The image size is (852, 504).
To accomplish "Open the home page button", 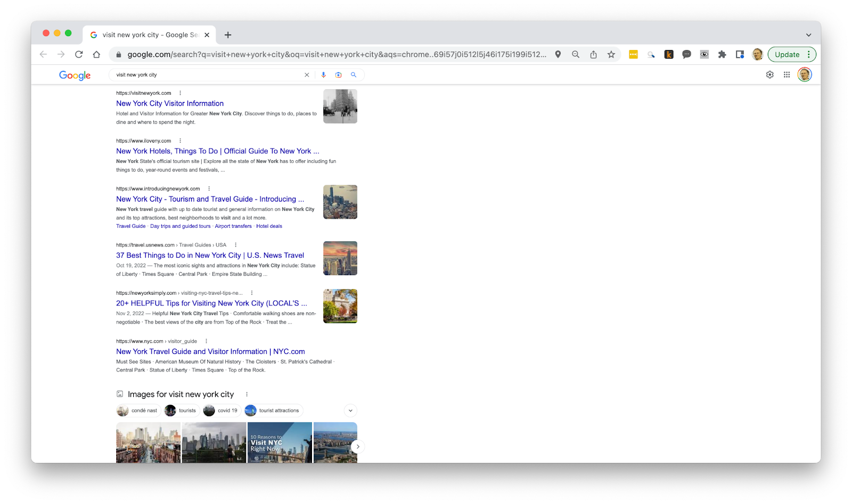I will tap(96, 54).
